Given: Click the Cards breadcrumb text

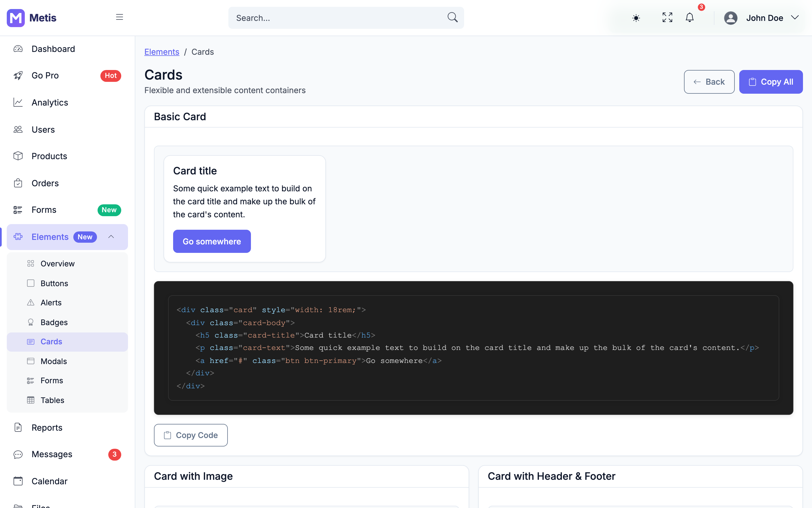Looking at the screenshot, I should [202, 52].
